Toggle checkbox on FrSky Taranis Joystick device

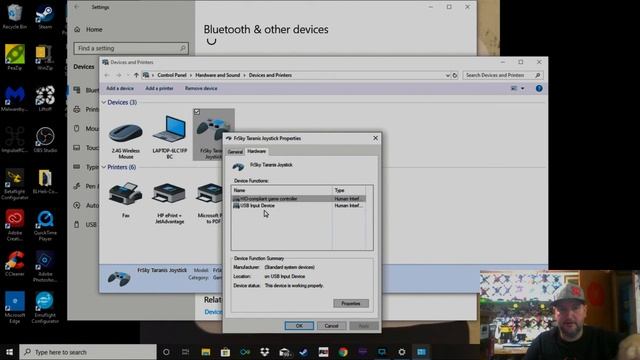(197, 112)
